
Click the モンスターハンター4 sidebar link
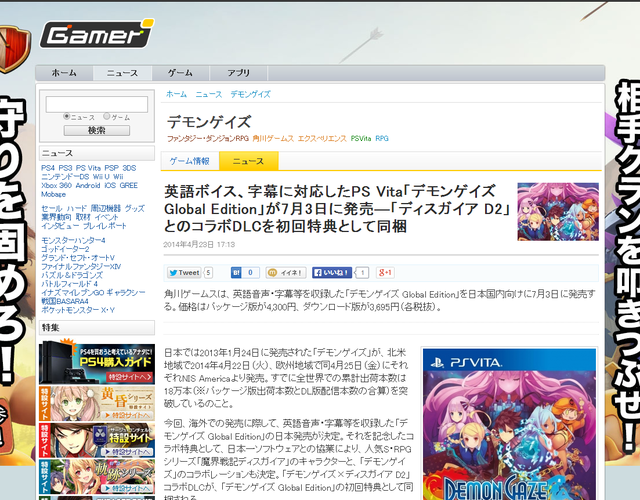pyautogui.click(x=73, y=240)
